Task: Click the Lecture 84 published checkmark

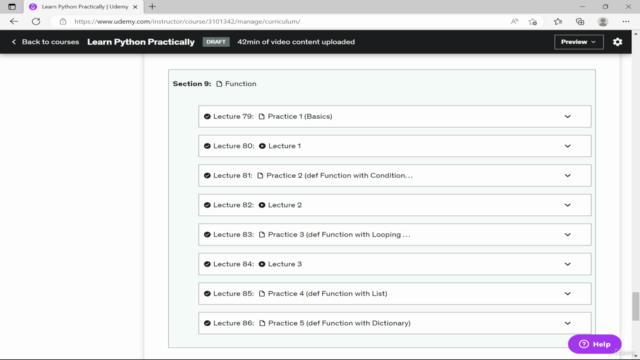Action: tap(207, 264)
